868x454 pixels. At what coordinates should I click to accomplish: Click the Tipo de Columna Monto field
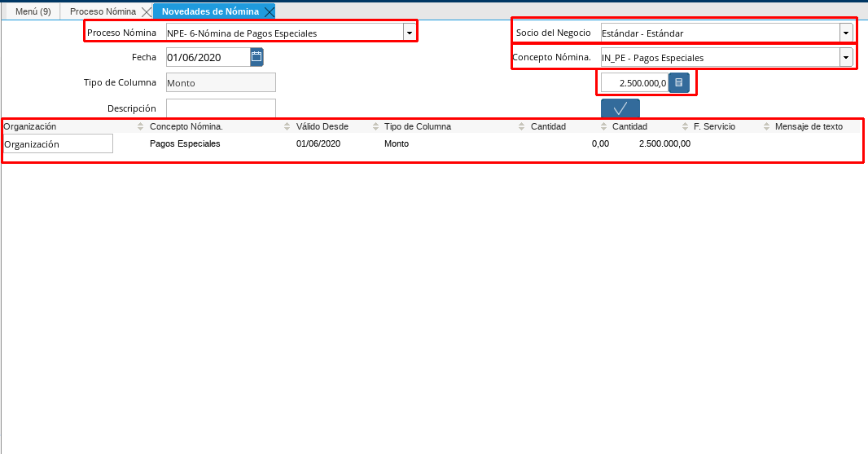coord(221,82)
